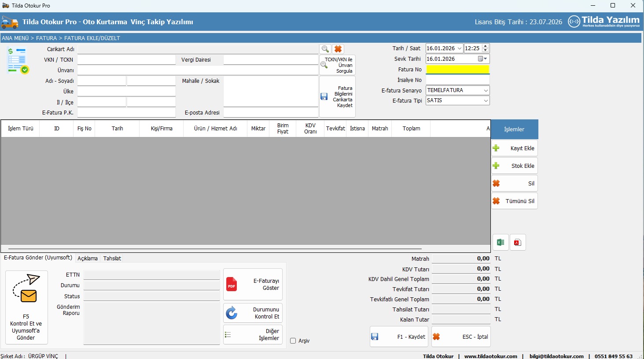644x359 pixels.
Task: Click the magnifier search icon beside Carikart Adı
Action: [x=325, y=49]
